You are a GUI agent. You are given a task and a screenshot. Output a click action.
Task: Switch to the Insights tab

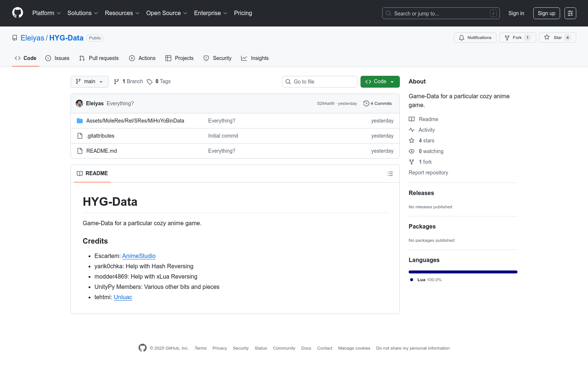click(x=255, y=58)
